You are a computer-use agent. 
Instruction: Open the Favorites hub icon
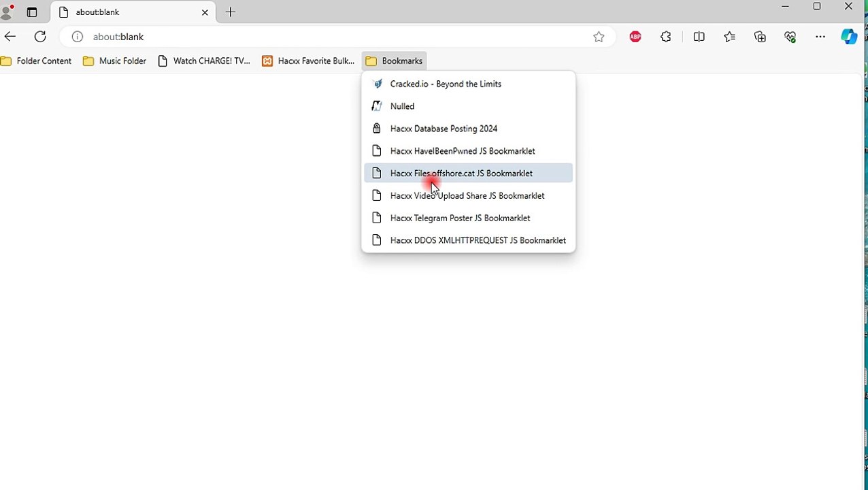(x=729, y=37)
